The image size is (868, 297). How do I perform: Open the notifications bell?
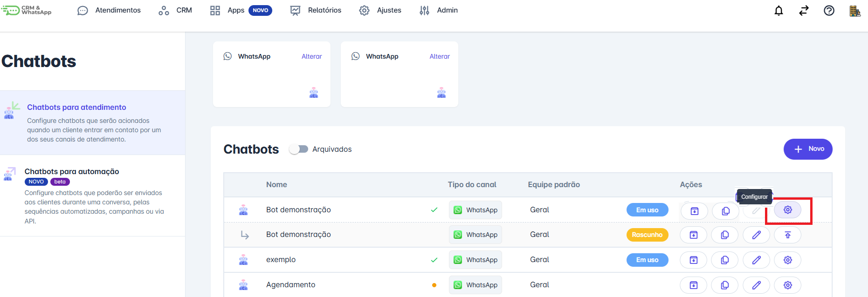click(x=778, y=11)
